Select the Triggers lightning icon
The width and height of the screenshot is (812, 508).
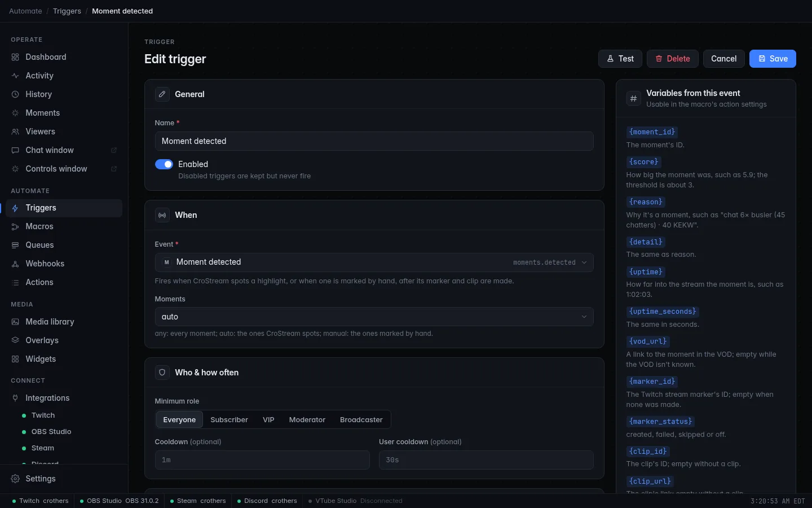pyautogui.click(x=15, y=208)
